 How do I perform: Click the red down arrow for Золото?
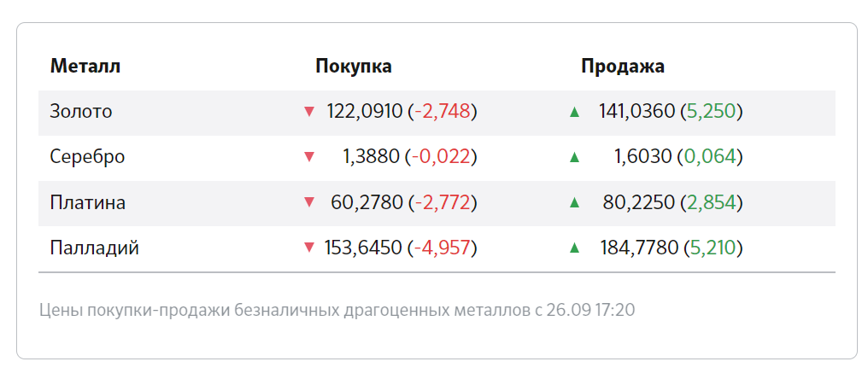coord(309,112)
